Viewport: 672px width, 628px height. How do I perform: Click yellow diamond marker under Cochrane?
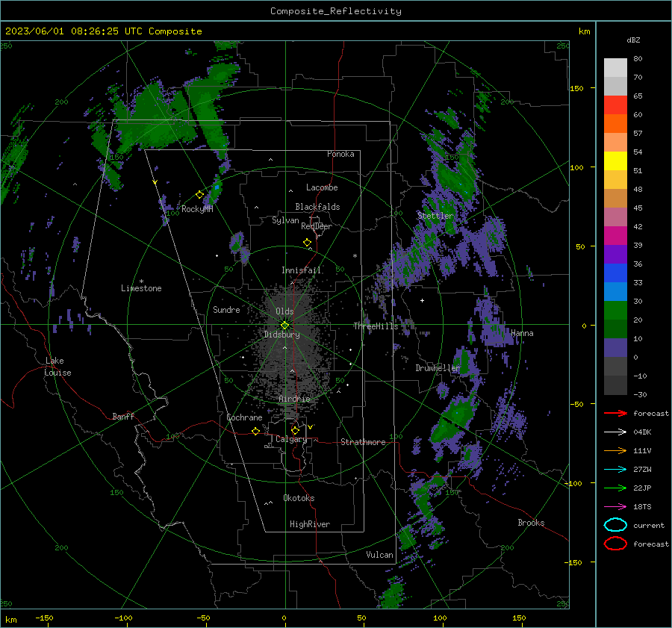(x=256, y=431)
